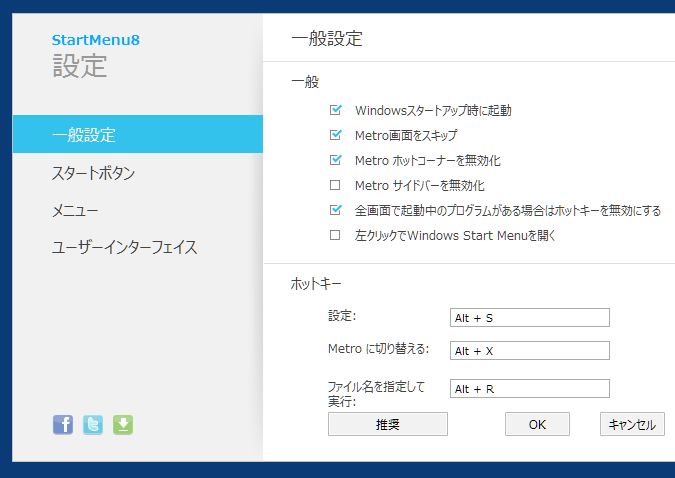The height and width of the screenshot is (478, 675).
Task: Click the ファイル名を指定して実行 hotkey field
Action: [530, 388]
